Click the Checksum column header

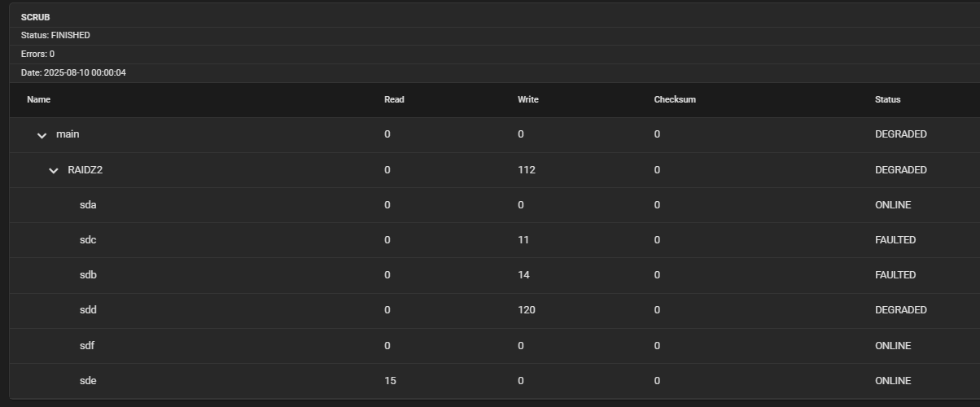(675, 99)
